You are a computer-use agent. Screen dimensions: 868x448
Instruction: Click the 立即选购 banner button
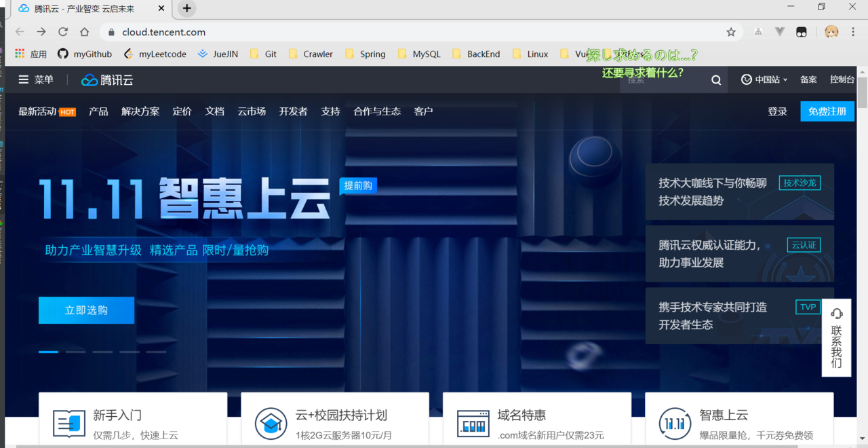pos(86,310)
